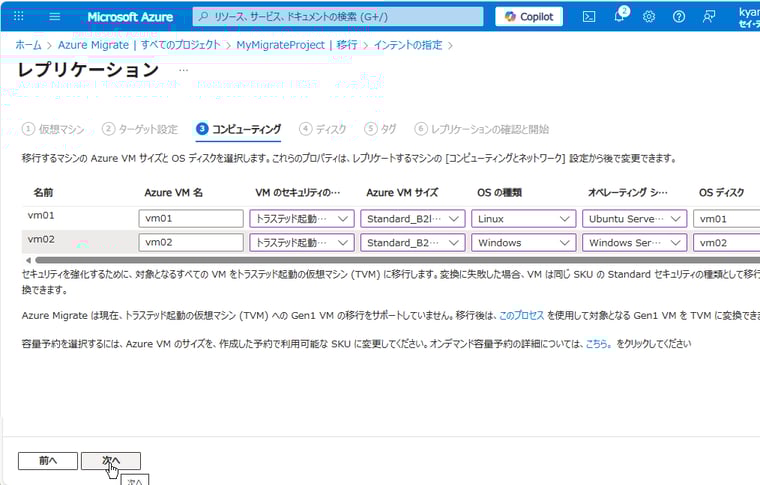Click the Azure VM name field for vm02
The image size is (760, 485).
(x=191, y=242)
